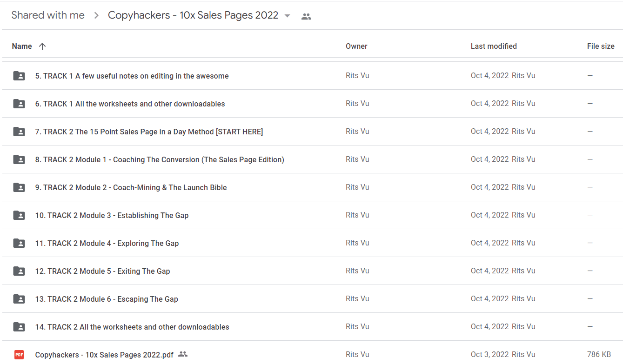
Task: Open folder dropdown next to Copyhackers title
Action: point(287,16)
